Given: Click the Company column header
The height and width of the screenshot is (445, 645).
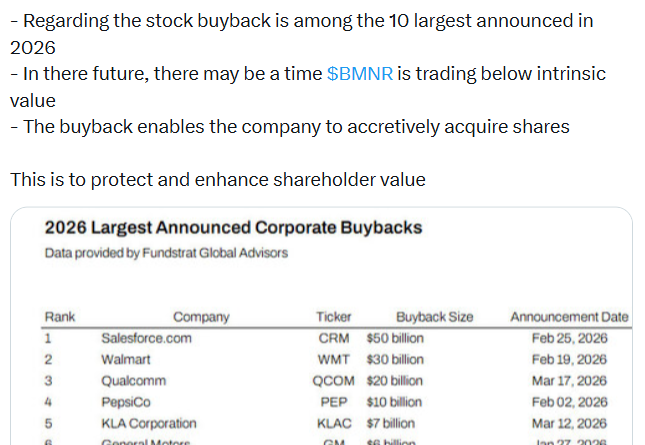Looking at the screenshot, I should 201,317.
